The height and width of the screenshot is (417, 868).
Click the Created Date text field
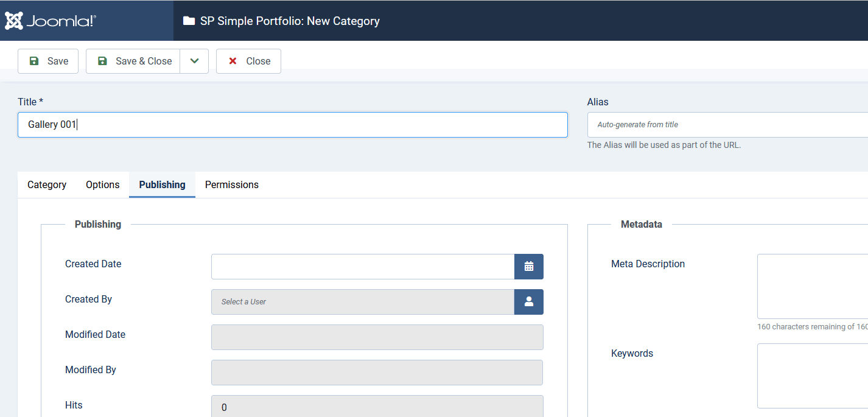coord(363,267)
